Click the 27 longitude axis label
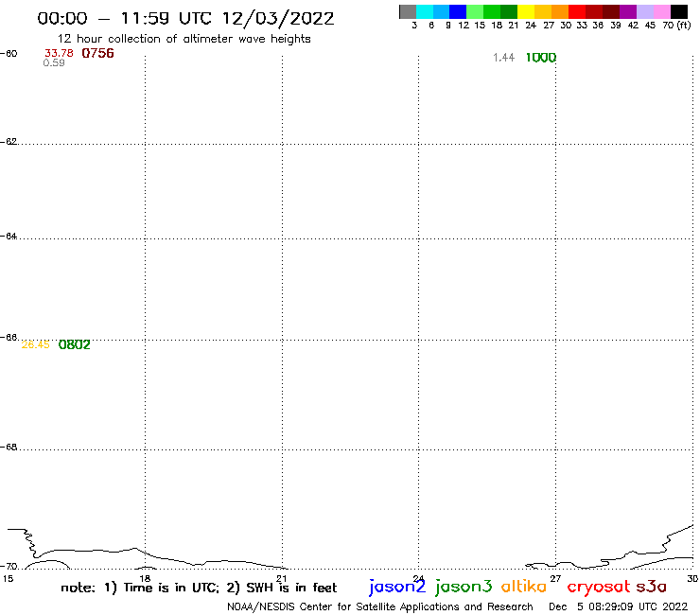This screenshot has width=700, height=615. [x=555, y=579]
